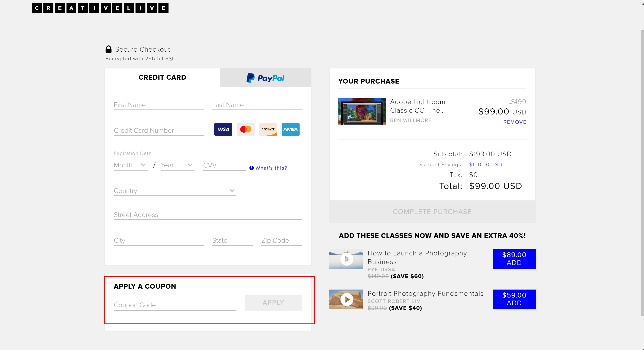The image size is (644, 350).
Task: Focus the City field
Action: (x=158, y=241)
